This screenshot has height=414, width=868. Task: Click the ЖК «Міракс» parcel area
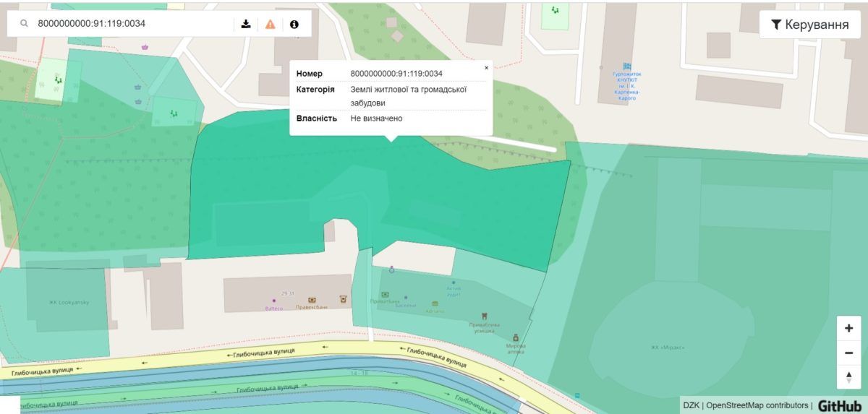tap(667, 348)
